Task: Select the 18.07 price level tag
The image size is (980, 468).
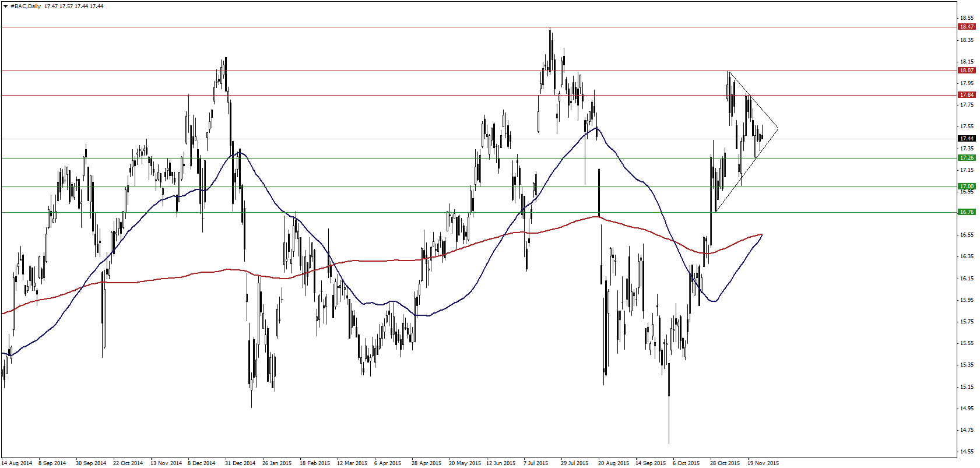Action: (x=967, y=71)
